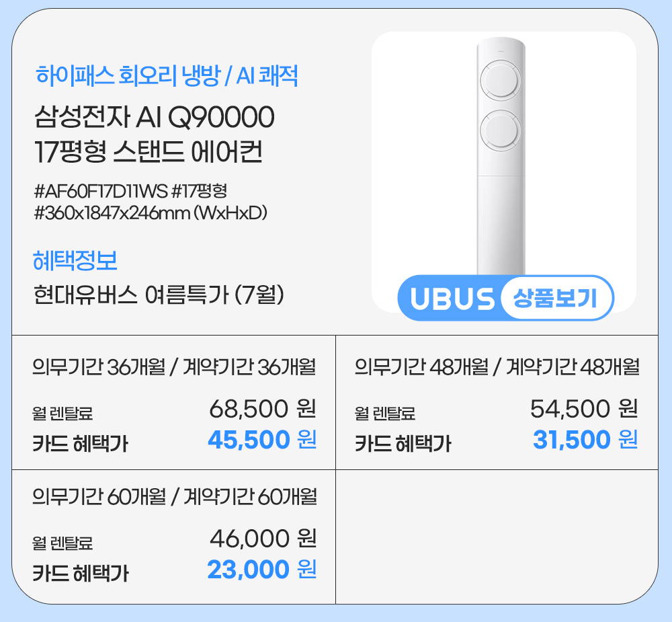Click the 68,500 원 monthly rental fee
The image size is (672, 622).
pos(263,408)
